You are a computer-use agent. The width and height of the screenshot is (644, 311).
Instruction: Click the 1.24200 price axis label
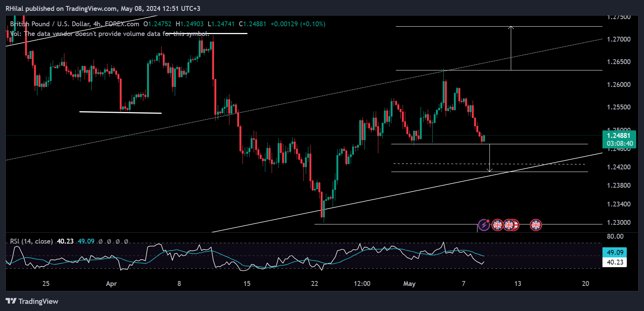tap(619, 167)
